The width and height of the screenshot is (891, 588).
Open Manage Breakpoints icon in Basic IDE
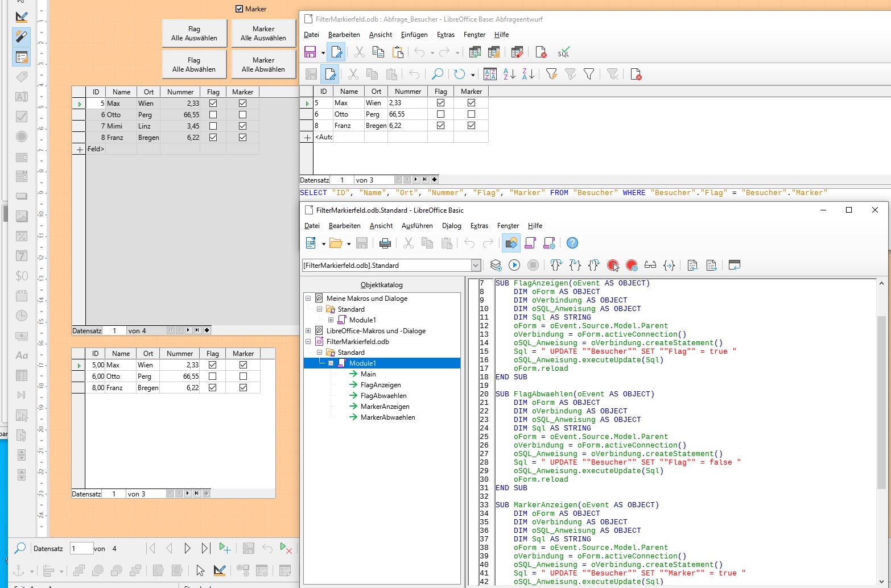point(632,265)
